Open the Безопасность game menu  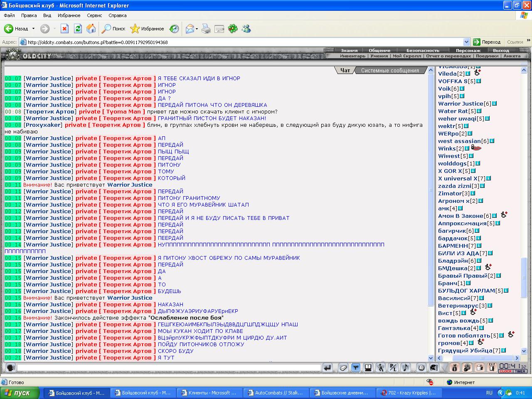pos(423,50)
